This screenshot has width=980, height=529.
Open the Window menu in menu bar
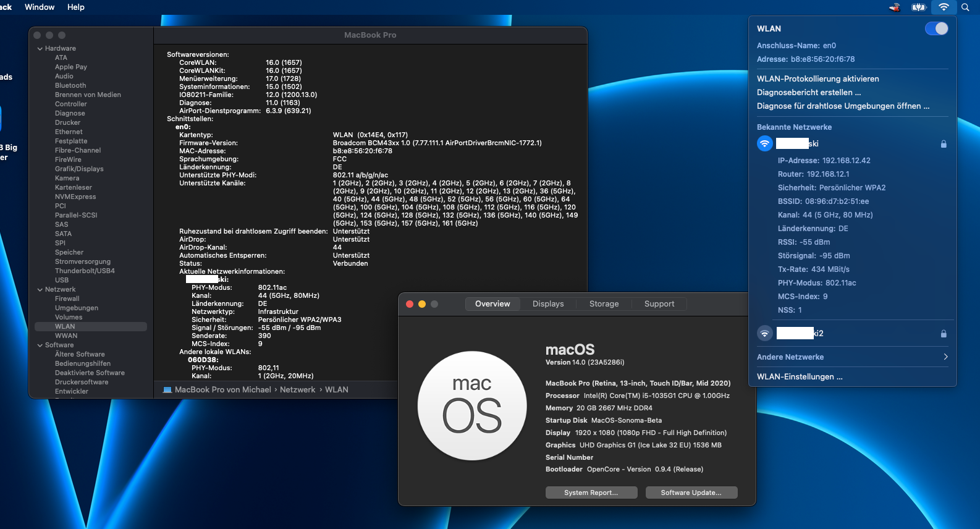tap(40, 7)
